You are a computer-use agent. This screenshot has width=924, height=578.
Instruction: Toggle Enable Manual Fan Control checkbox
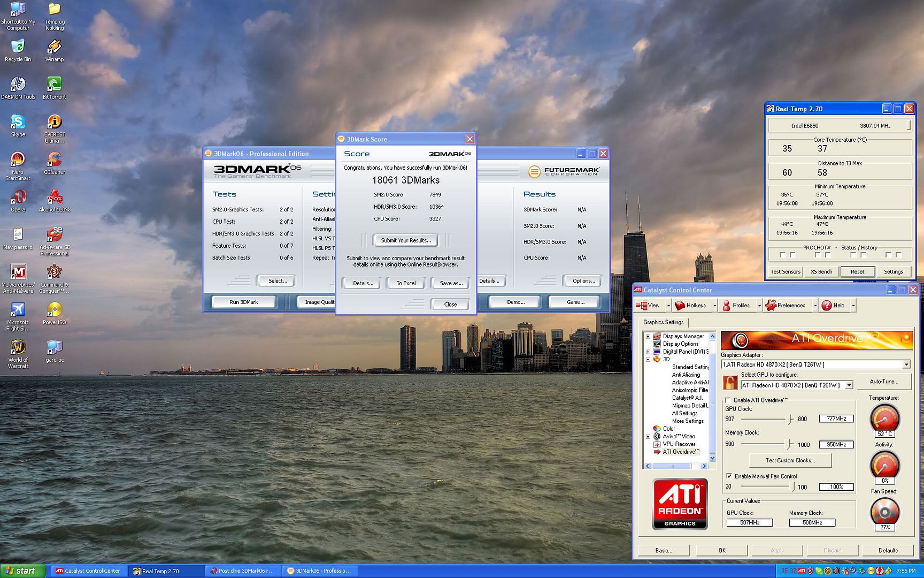coord(728,476)
